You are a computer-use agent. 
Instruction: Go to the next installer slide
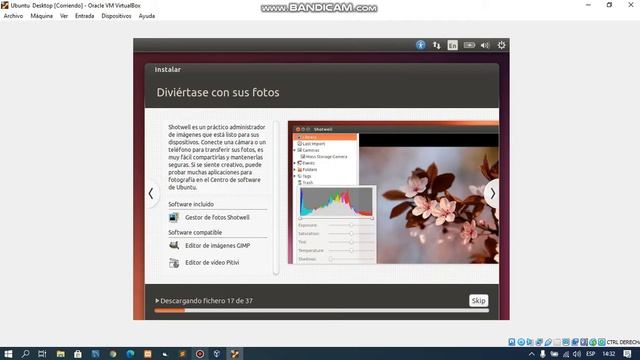[x=492, y=193]
